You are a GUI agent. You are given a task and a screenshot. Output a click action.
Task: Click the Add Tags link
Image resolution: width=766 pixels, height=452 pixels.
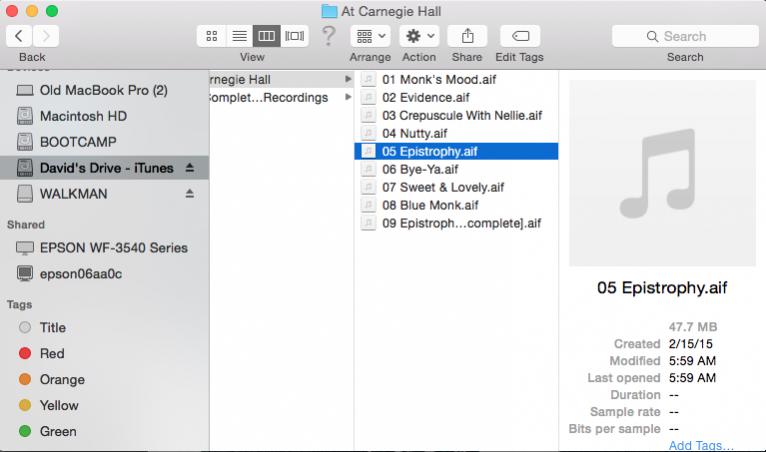pyautogui.click(x=700, y=445)
